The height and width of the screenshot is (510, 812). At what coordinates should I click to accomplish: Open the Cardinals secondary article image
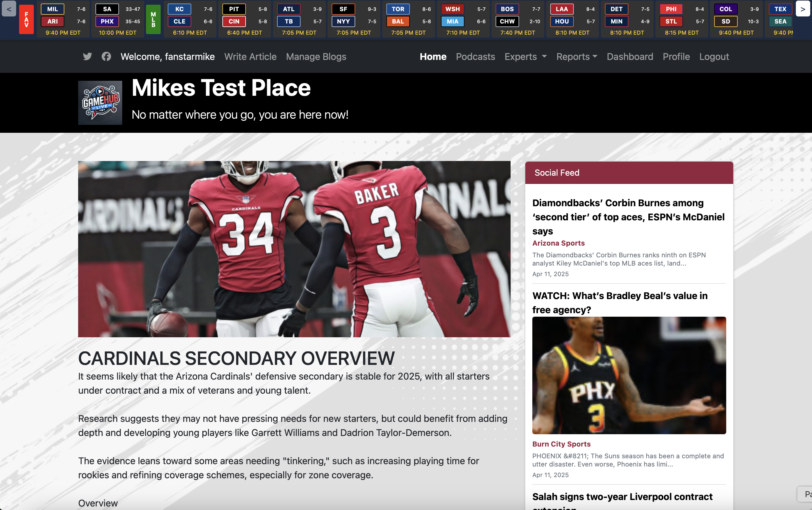pos(294,249)
